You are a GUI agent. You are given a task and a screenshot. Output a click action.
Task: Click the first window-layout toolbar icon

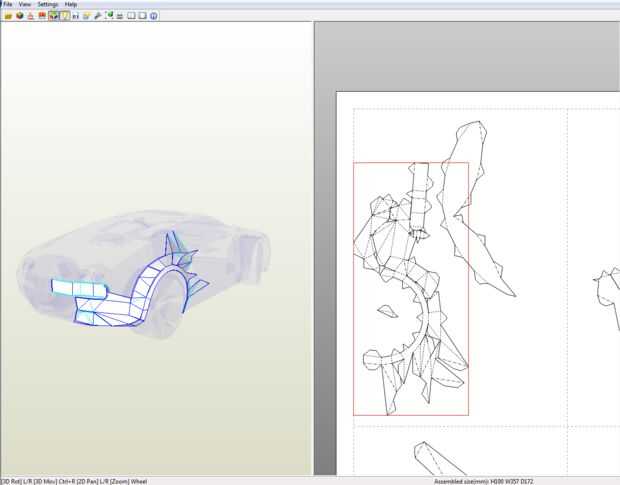pos(131,16)
